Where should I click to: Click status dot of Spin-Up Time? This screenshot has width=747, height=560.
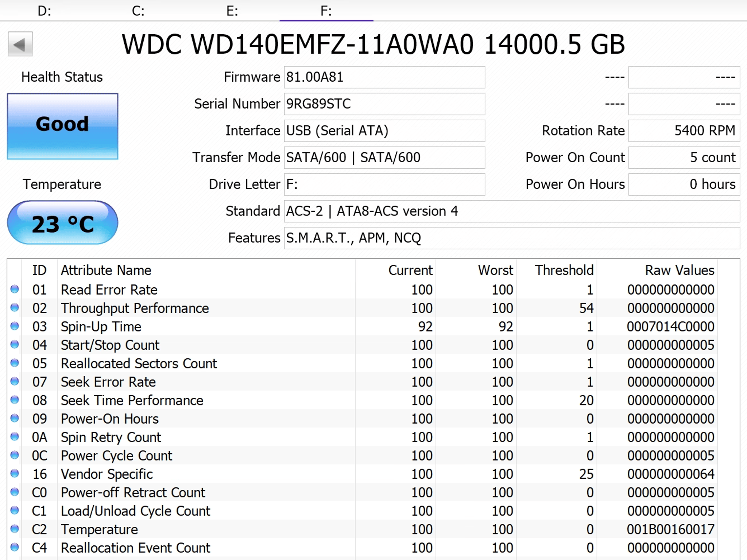click(15, 326)
